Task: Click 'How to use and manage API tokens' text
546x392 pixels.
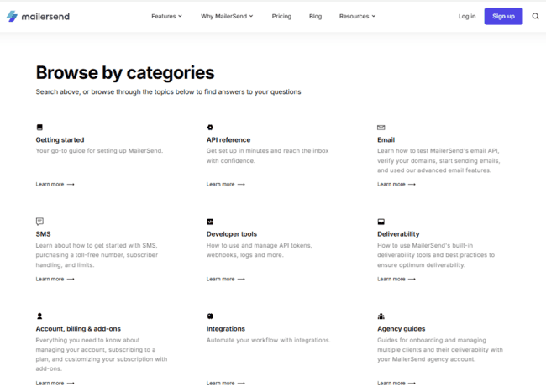Action: pyautogui.click(x=259, y=250)
